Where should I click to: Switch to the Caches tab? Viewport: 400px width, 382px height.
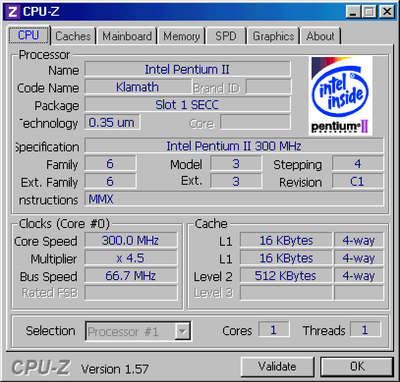[x=73, y=36]
